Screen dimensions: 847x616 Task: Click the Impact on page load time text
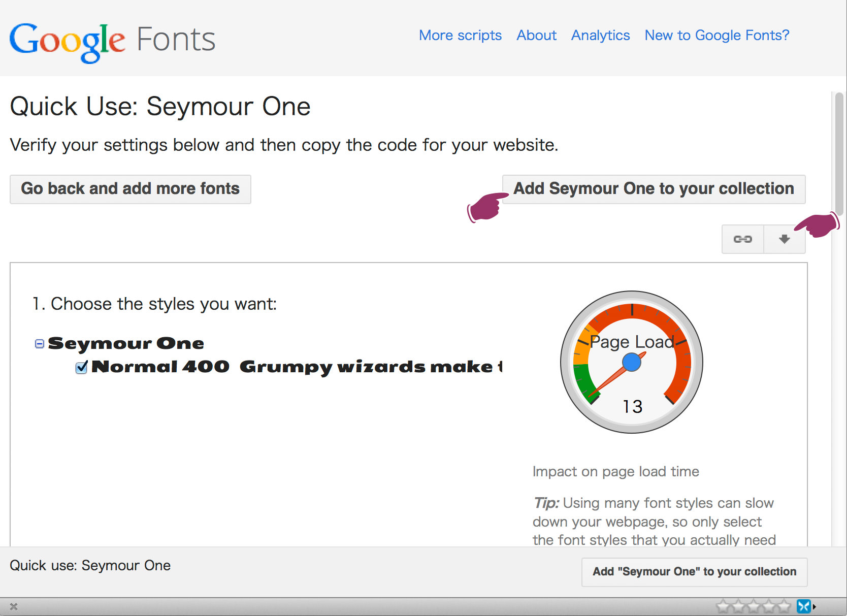[616, 472]
